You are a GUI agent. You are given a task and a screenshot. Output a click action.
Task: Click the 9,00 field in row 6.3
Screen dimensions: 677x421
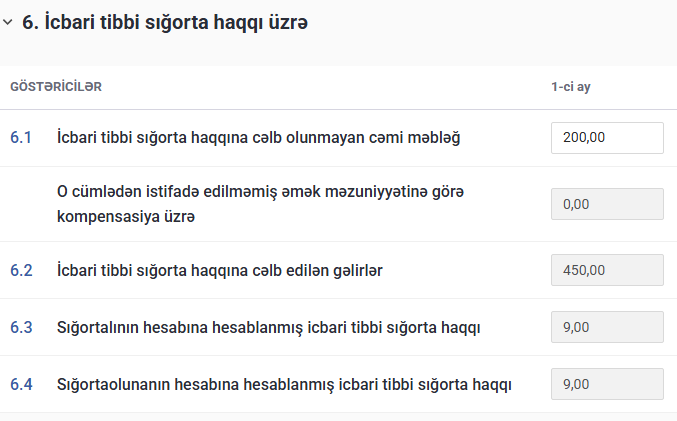coord(607,327)
